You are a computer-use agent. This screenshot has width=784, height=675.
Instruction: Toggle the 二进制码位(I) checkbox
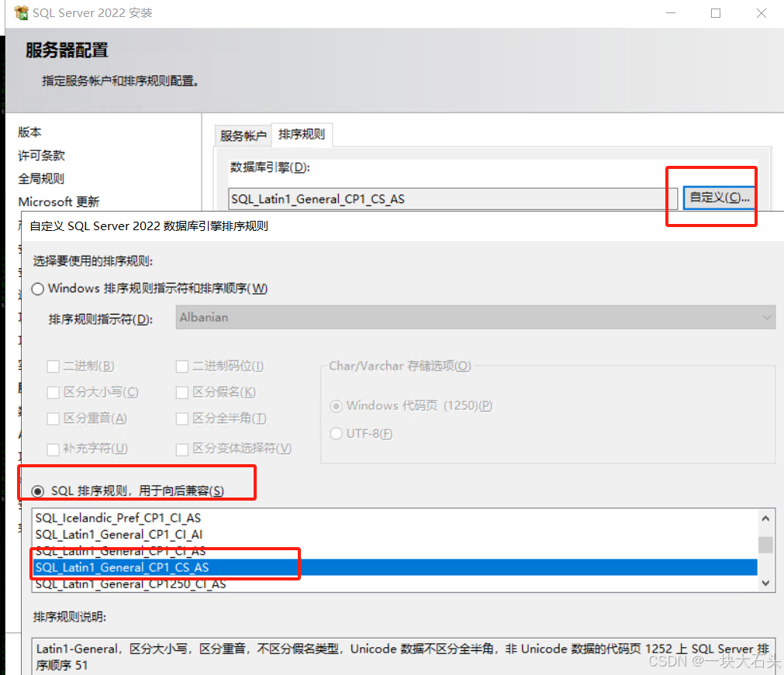click(x=182, y=367)
